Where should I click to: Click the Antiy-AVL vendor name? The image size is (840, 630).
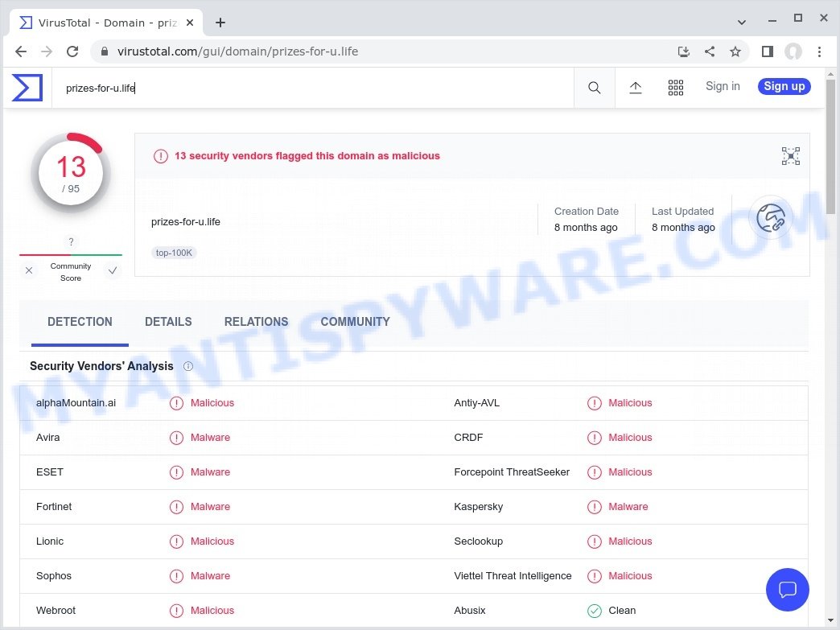point(477,403)
